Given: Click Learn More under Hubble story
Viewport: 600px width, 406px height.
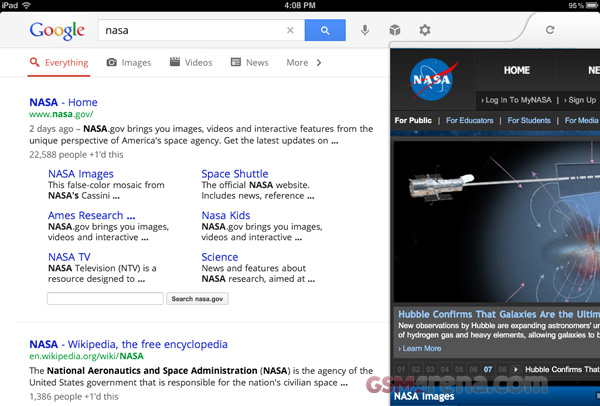Looking at the screenshot, I should click(420, 349).
